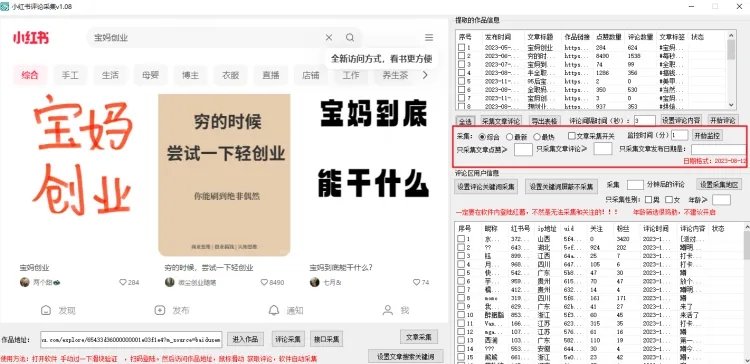
Task: Check row 4 in the article info table
Action: pyautogui.click(x=461, y=73)
